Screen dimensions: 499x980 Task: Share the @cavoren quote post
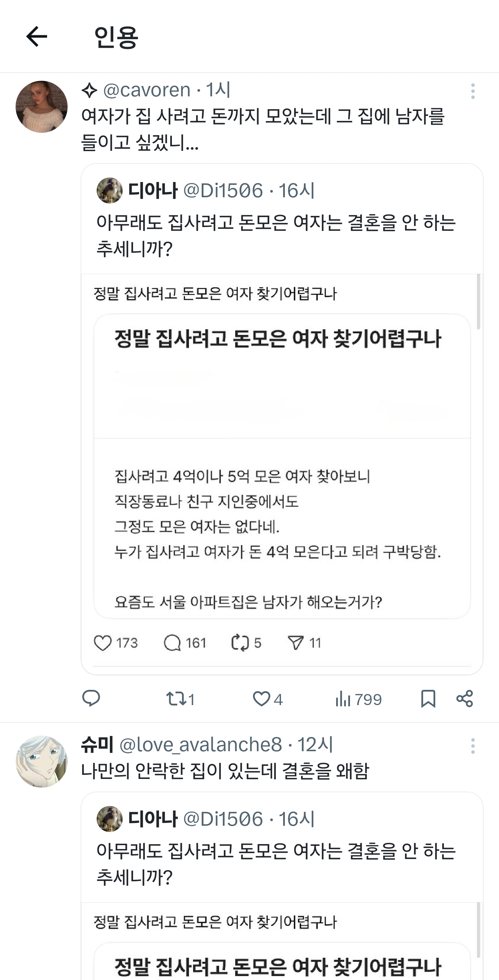click(x=464, y=699)
